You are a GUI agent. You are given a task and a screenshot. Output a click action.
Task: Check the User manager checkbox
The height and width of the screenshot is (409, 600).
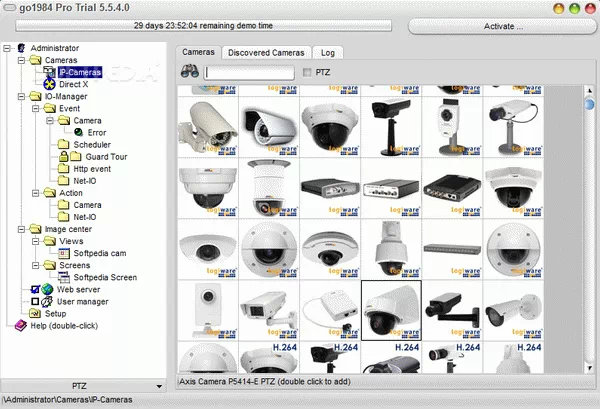[34, 301]
